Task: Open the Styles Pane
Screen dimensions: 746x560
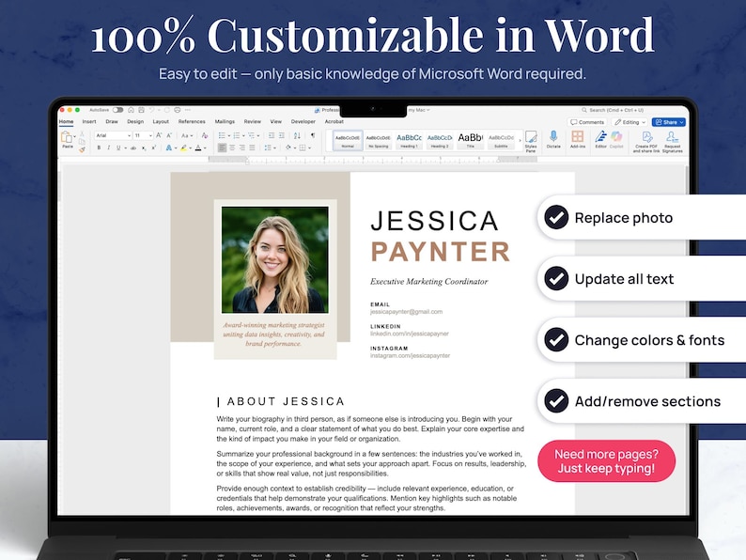Action: [x=531, y=141]
